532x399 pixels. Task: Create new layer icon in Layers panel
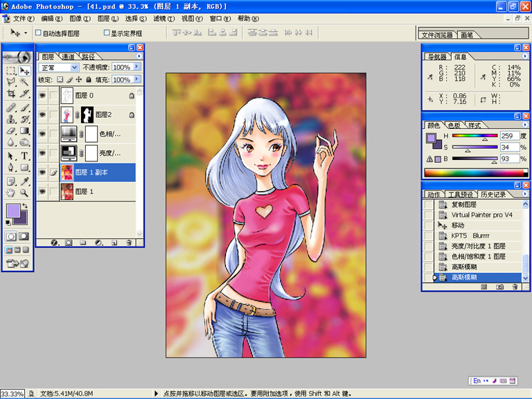pyautogui.click(x=114, y=242)
